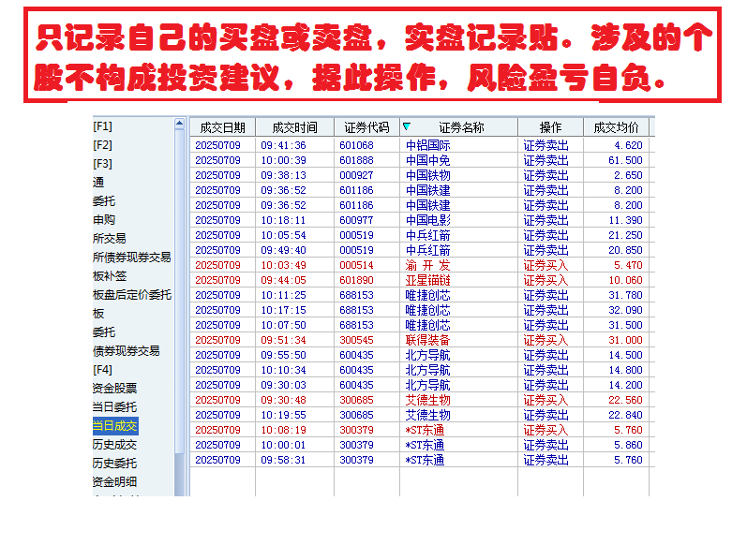Click stock code 300545
Image resolution: width=747 pixels, height=560 pixels.
click(356, 340)
